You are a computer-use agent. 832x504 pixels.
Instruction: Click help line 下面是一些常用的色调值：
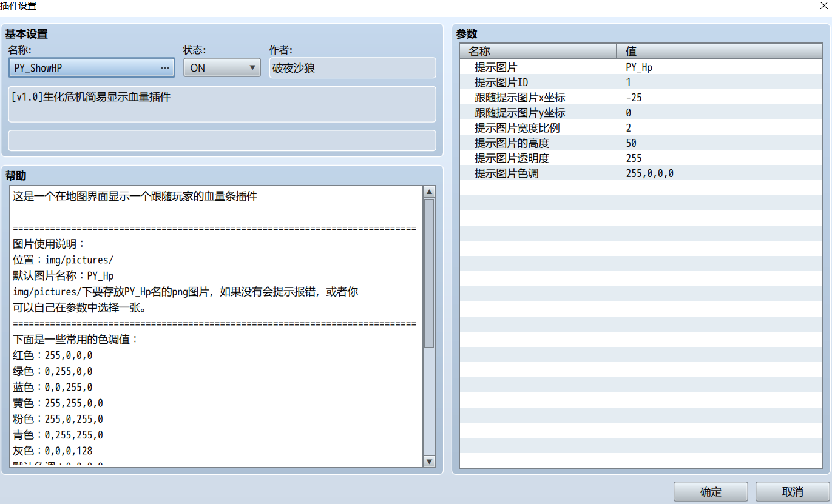(x=76, y=339)
